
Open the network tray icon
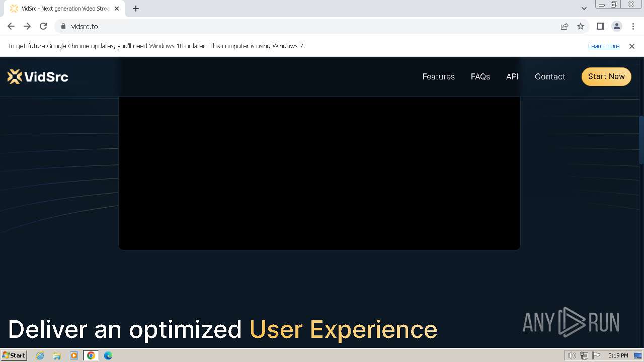click(584, 355)
